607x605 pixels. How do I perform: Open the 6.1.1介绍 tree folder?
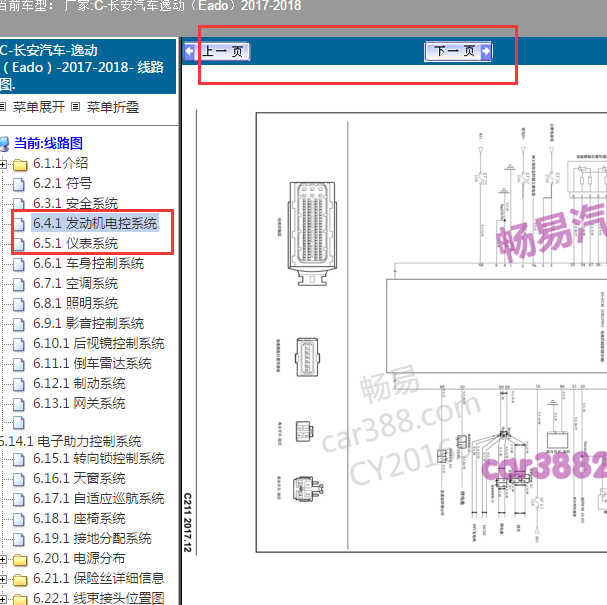tap(60, 163)
